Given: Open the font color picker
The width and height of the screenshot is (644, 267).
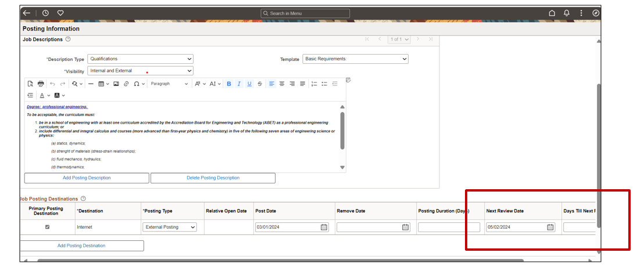Looking at the screenshot, I should point(45,95).
